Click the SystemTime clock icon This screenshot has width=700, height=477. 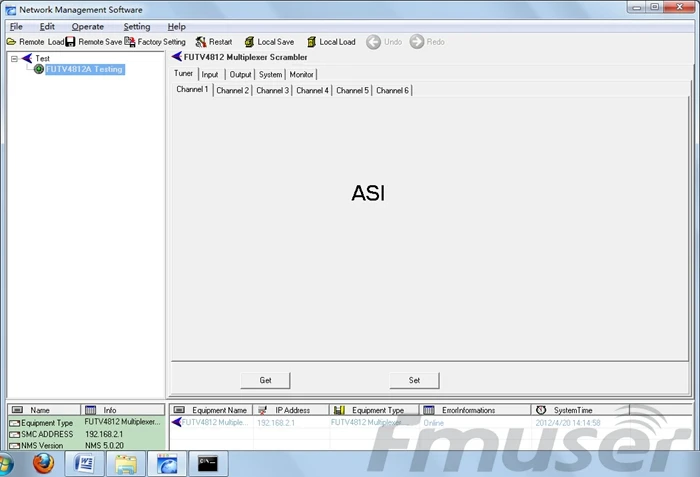541,410
